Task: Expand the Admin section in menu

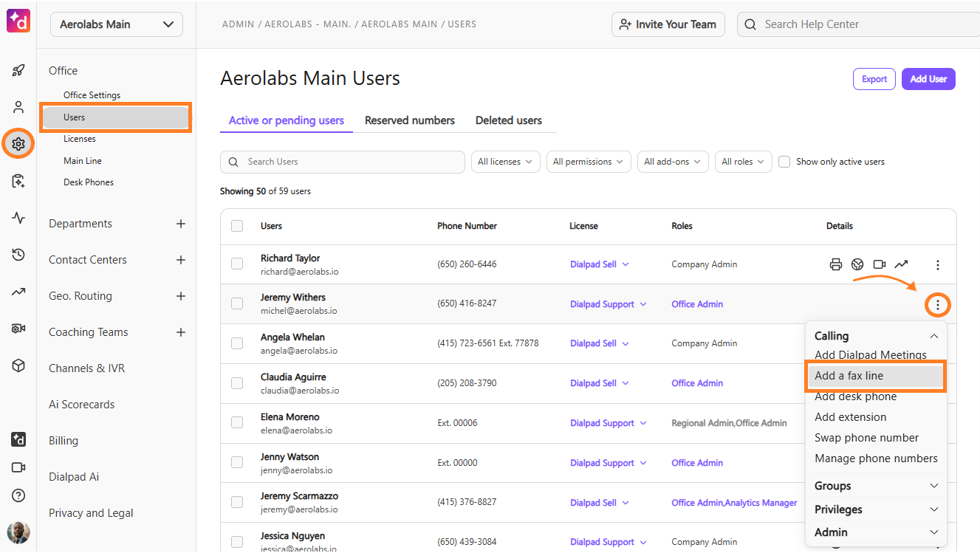Action: 876,532
